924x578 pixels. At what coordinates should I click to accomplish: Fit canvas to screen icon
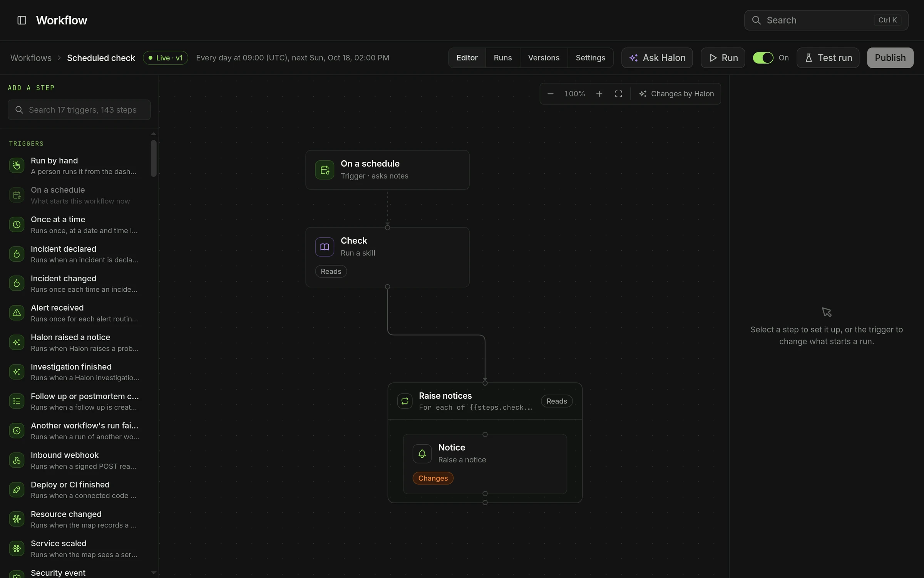(618, 94)
